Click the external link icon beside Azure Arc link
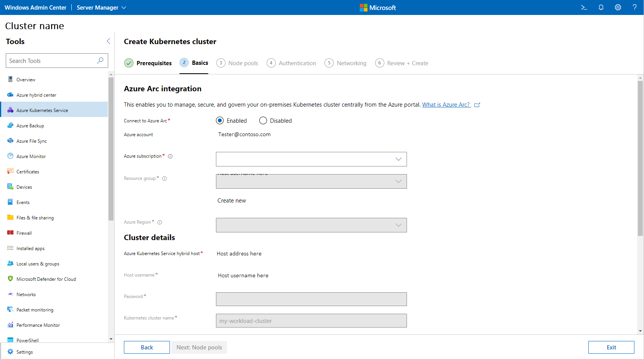The width and height of the screenshot is (644, 359). 477,105
